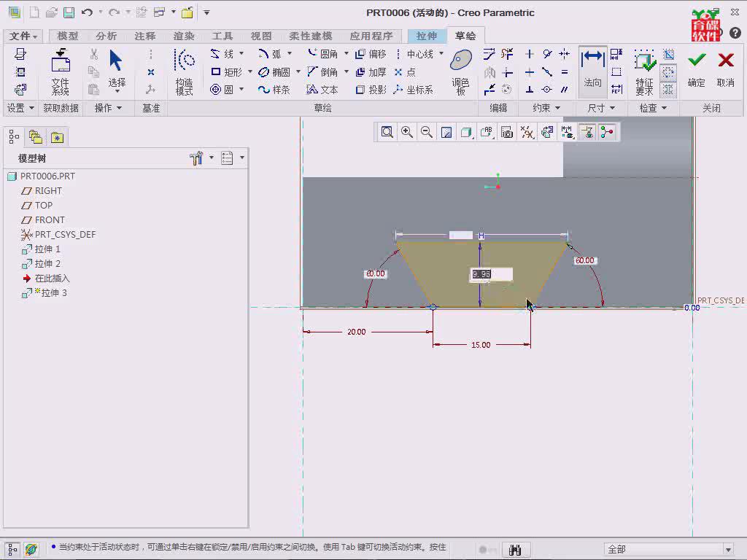Click the 20.00 dimension value
747x560 pixels.
tap(356, 332)
